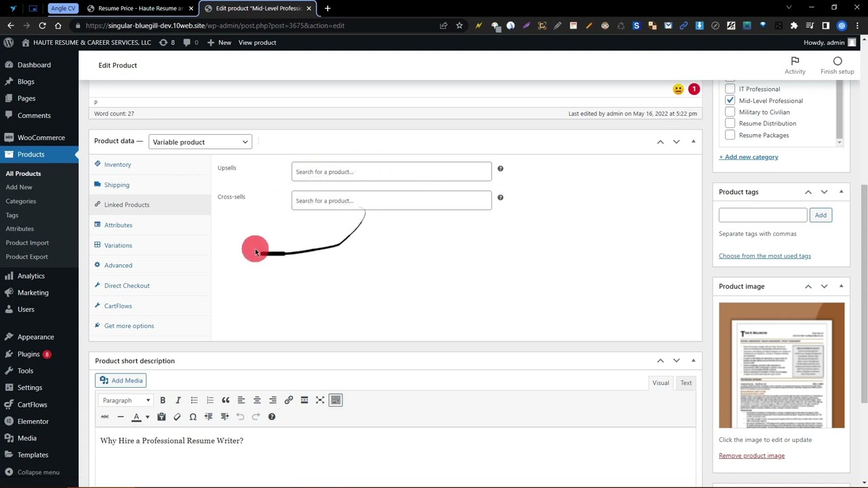The image size is (868, 488).
Task: Switch editor to the Text tab
Action: pyautogui.click(x=686, y=383)
